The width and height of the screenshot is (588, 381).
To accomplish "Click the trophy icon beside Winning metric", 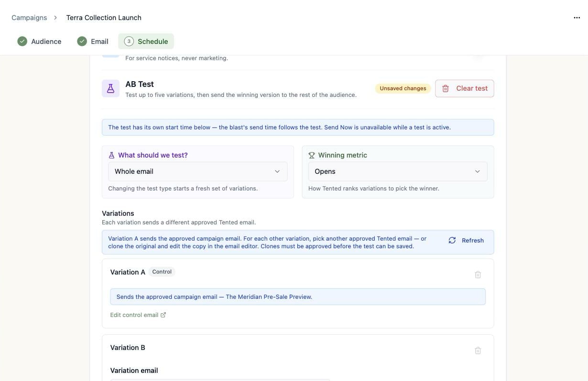I will tap(312, 155).
